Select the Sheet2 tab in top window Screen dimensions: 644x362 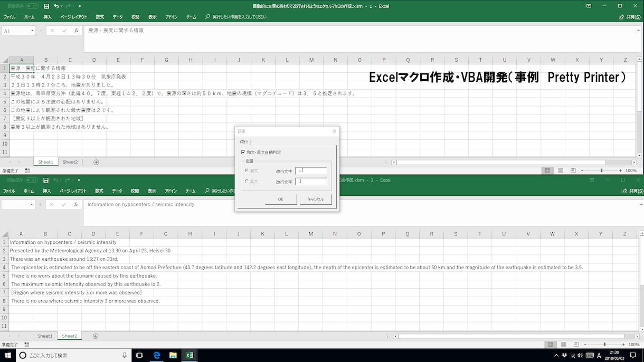coord(70,162)
